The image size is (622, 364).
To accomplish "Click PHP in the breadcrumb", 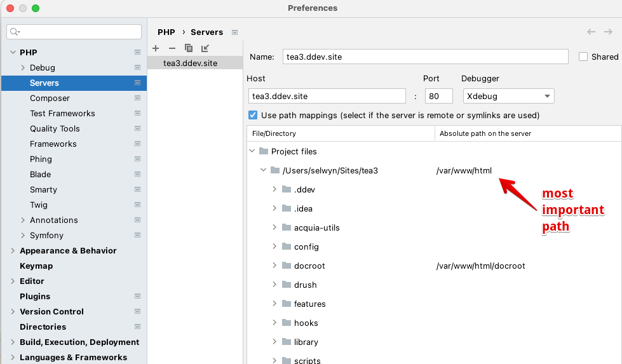I will (x=166, y=32).
